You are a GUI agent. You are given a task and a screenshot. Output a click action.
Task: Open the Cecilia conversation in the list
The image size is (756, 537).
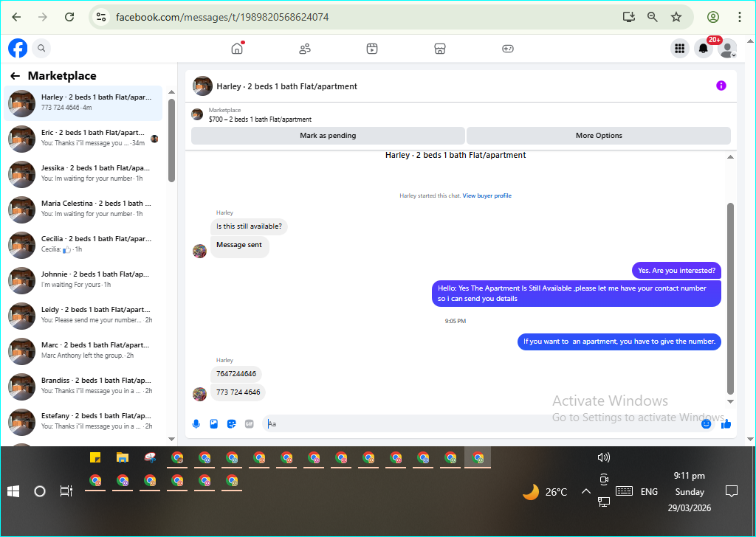pyautogui.click(x=83, y=245)
